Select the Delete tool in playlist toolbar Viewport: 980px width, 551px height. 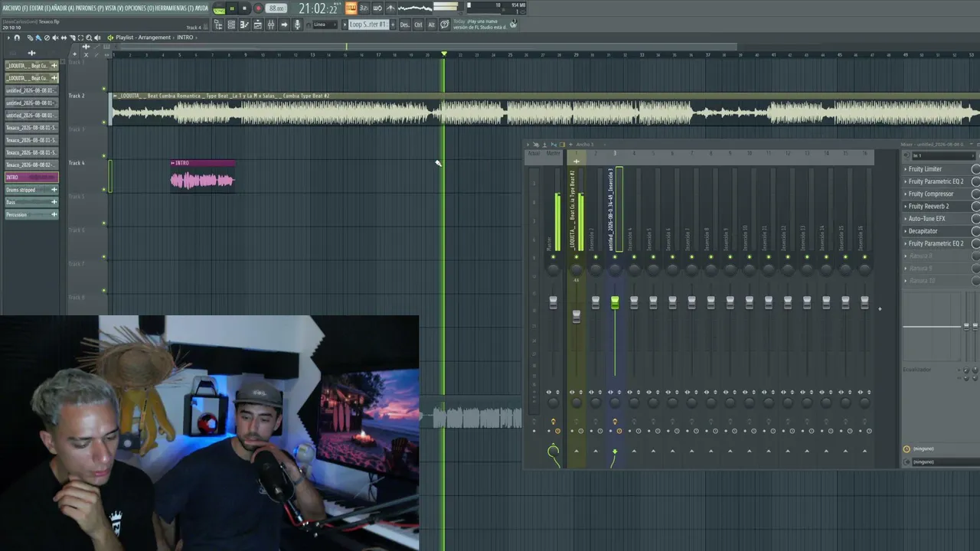point(47,37)
